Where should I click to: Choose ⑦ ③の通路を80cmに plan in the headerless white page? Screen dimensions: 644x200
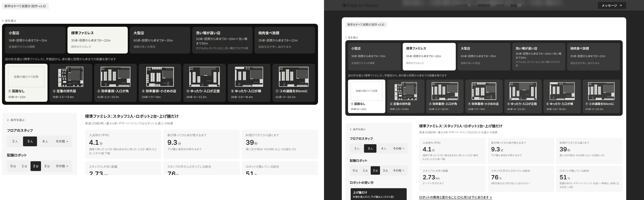pos(293,83)
